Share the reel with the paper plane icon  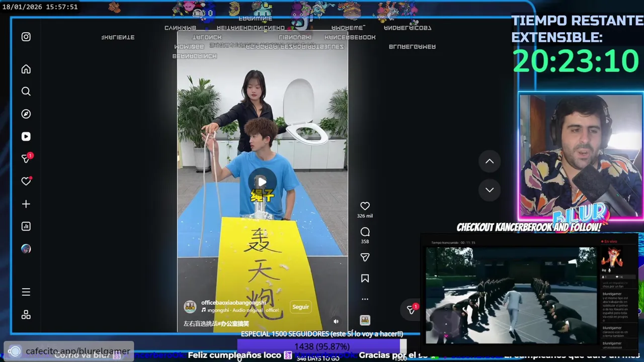pos(365,257)
